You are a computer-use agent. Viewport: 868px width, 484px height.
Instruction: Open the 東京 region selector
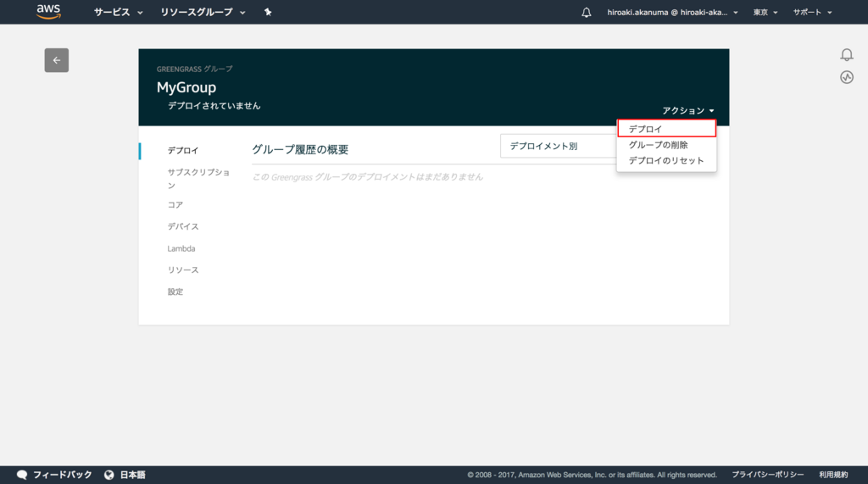click(x=765, y=12)
